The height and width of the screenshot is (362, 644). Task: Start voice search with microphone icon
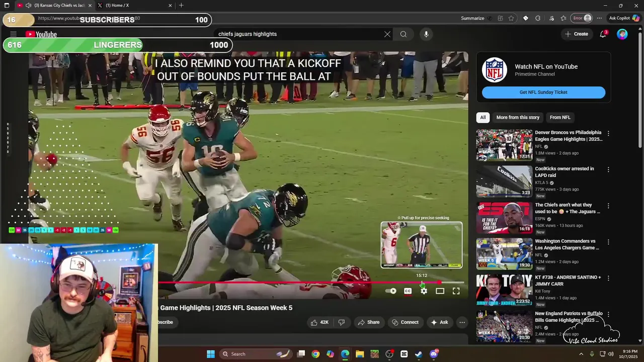point(426,34)
